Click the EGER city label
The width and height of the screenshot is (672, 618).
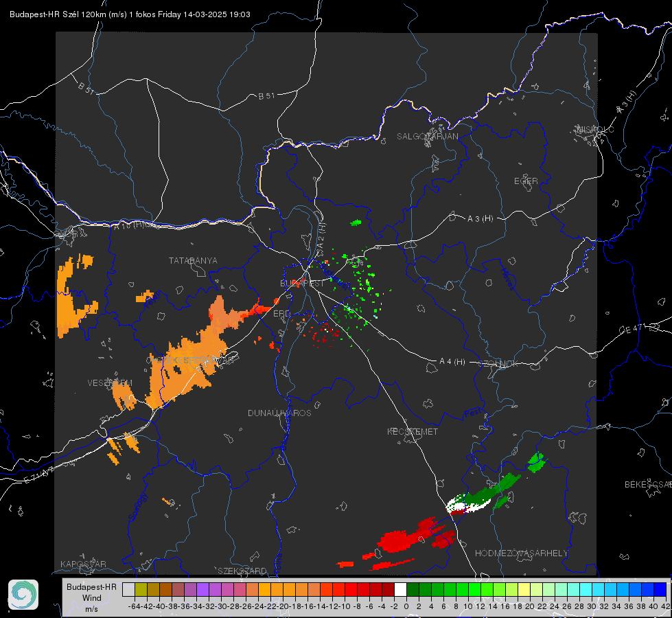(526, 181)
